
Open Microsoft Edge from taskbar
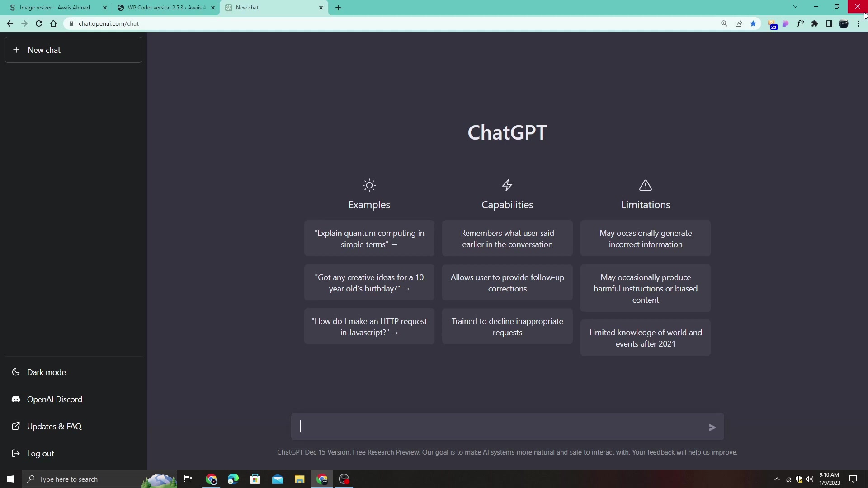click(233, 479)
